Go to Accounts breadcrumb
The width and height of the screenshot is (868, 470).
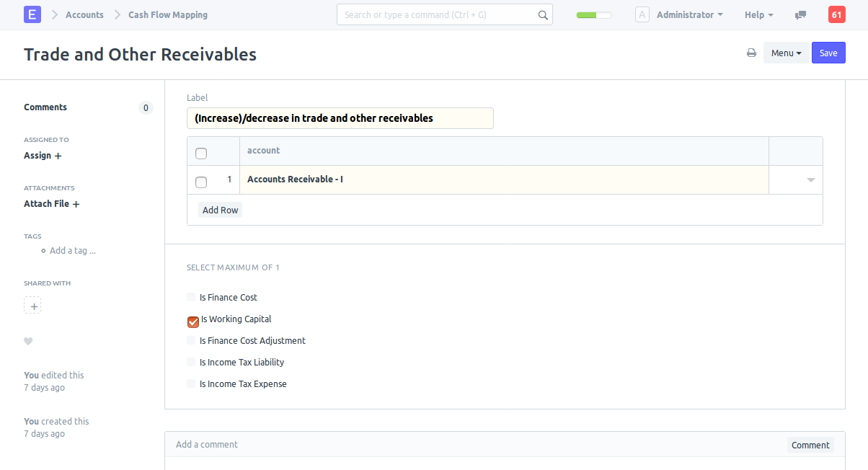pyautogui.click(x=84, y=15)
